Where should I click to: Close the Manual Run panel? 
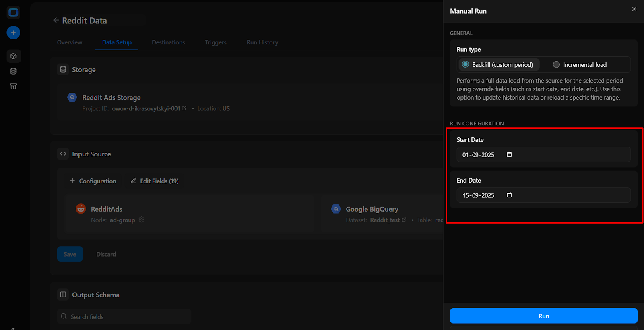click(634, 9)
